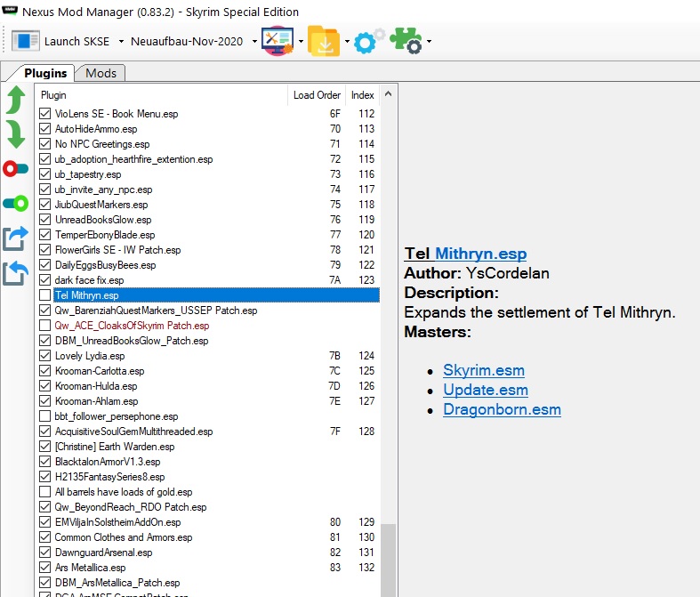The height and width of the screenshot is (597, 700).
Task: Click the red disable all plugins switch icon
Action: (x=15, y=168)
